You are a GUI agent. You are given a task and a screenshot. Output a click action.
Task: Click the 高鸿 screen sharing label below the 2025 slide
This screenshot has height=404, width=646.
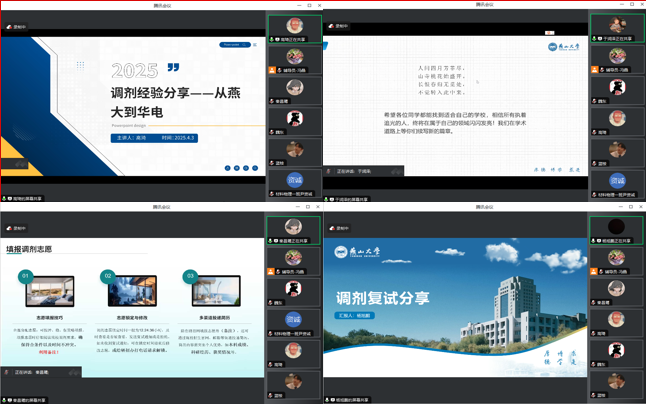pyautogui.click(x=25, y=199)
